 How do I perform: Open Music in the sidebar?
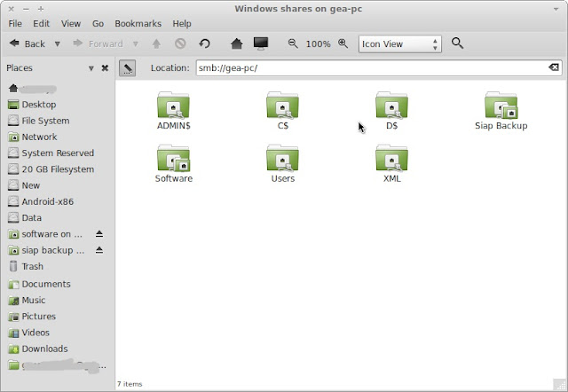pos(27,300)
